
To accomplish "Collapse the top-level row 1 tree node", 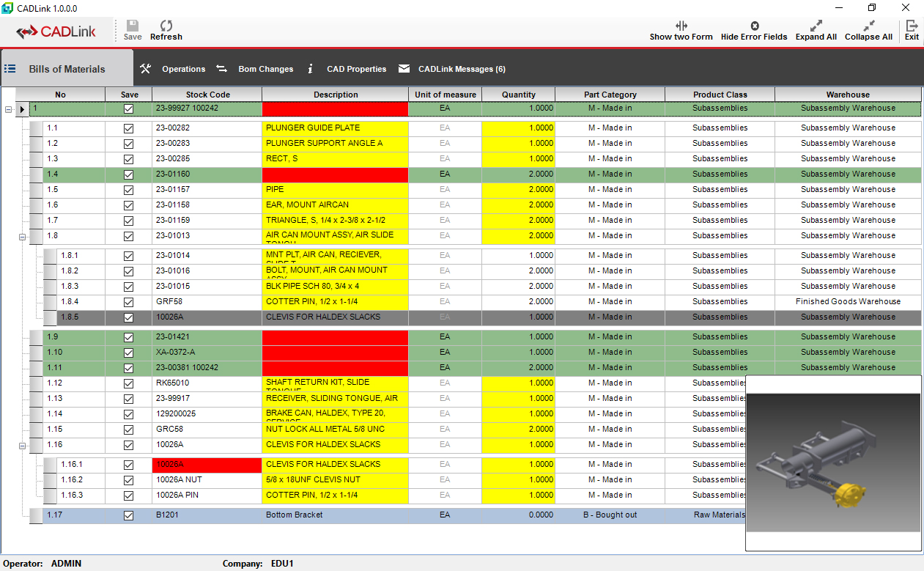I will pos(8,109).
